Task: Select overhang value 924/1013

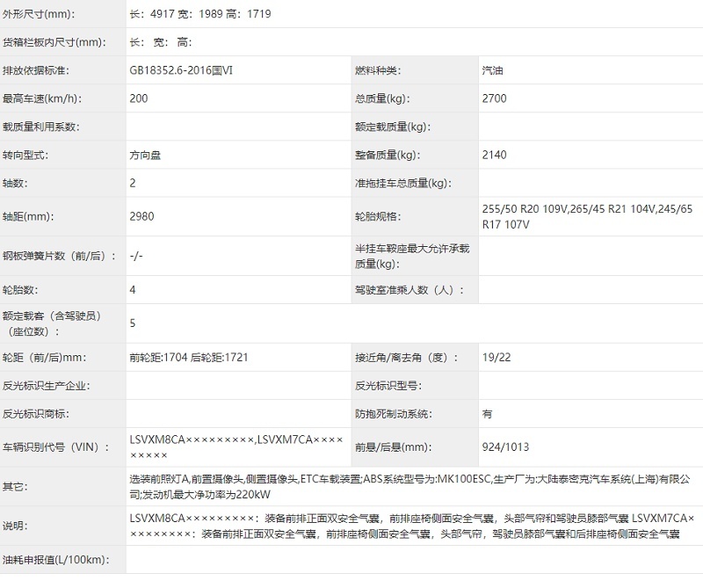Action: pos(506,447)
